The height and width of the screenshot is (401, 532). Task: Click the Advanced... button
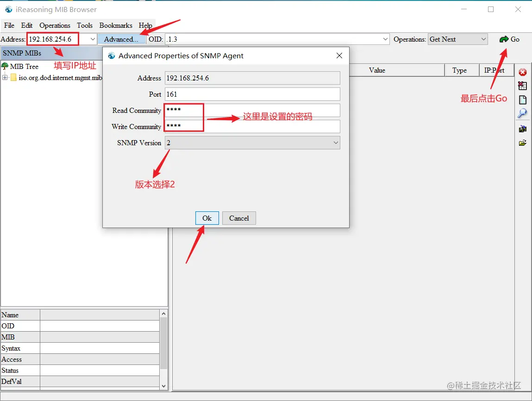[x=121, y=39]
